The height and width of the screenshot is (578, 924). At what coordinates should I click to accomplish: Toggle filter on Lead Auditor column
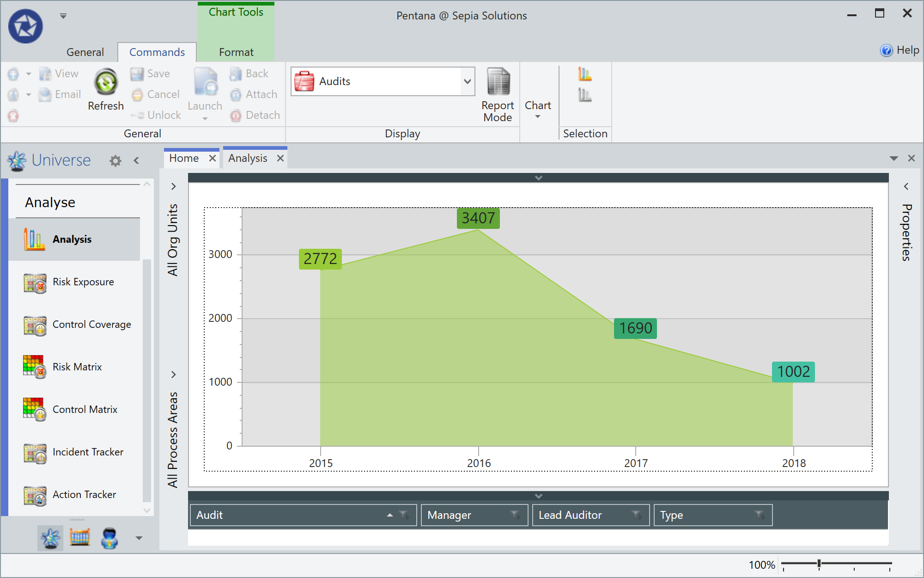click(637, 515)
